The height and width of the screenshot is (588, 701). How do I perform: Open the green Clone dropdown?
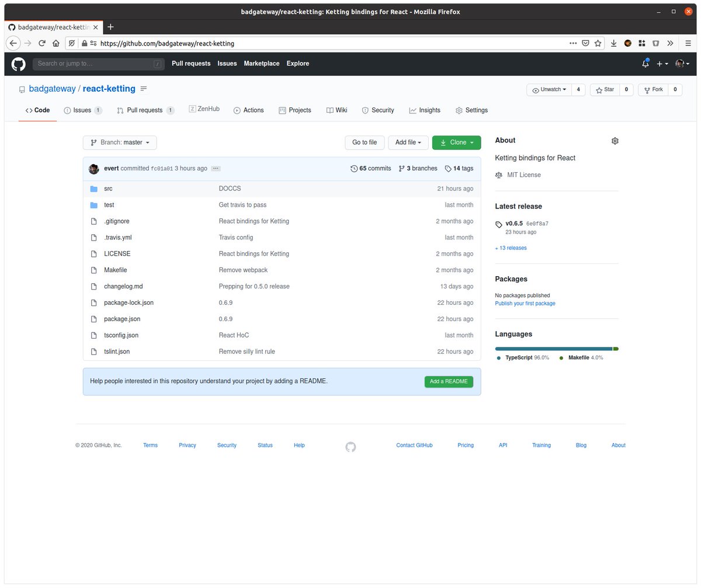(x=457, y=142)
